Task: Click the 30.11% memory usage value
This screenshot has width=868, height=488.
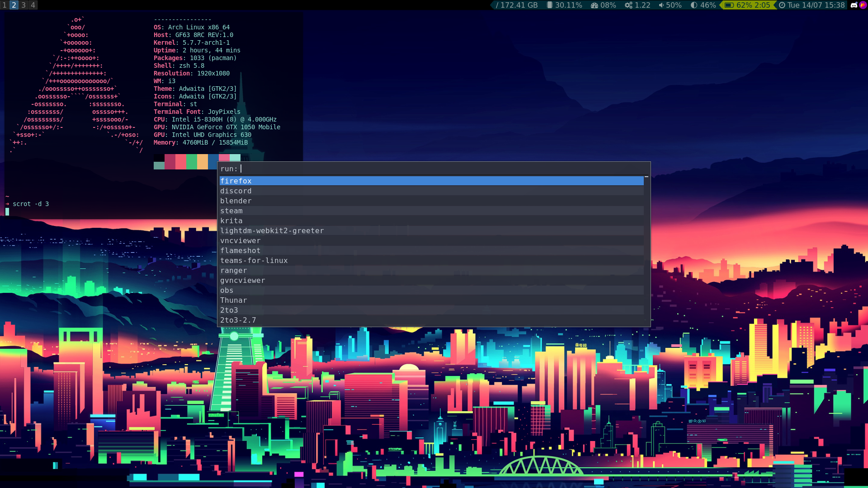Action: 569,5
